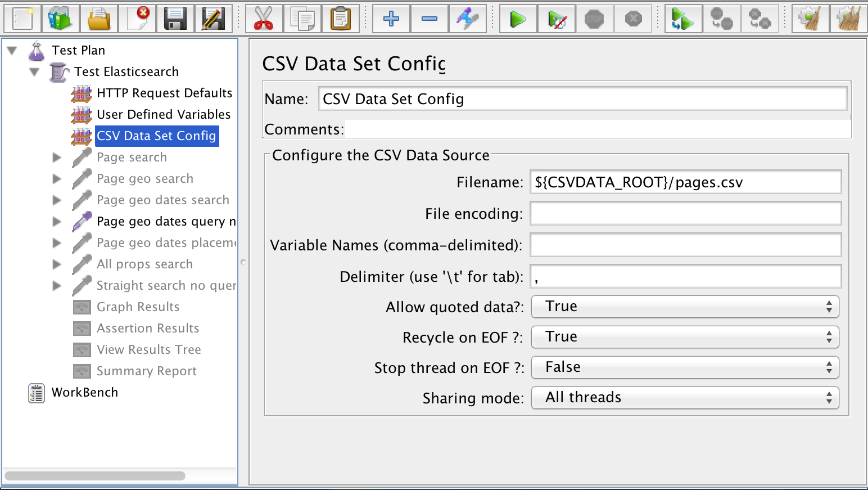The image size is (868, 490).
Task: Select the WorkBench tree item
Action: coord(84,393)
